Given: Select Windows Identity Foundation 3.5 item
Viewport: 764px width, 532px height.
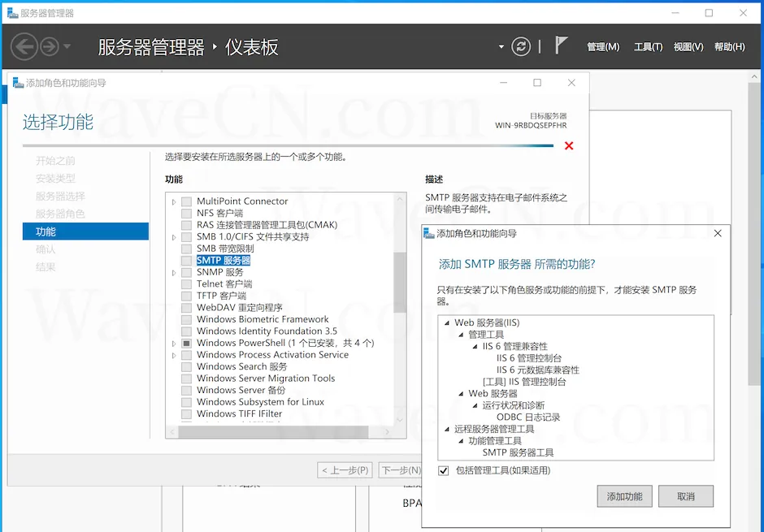Looking at the screenshot, I should point(267,331).
